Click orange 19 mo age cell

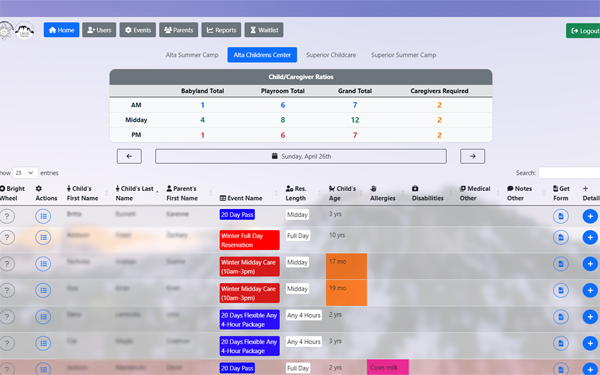pos(346,293)
